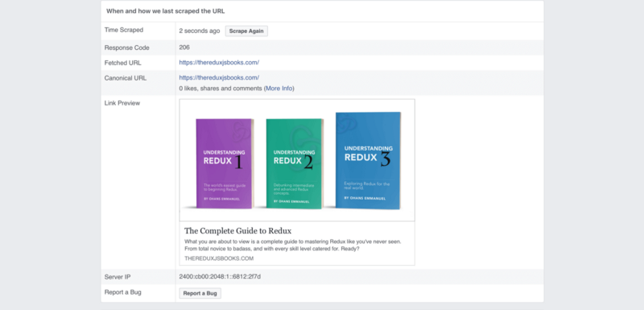The image size is (644, 310).
Task: Click the 'When and how we last scraped' header
Action: pyautogui.click(x=166, y=11)
